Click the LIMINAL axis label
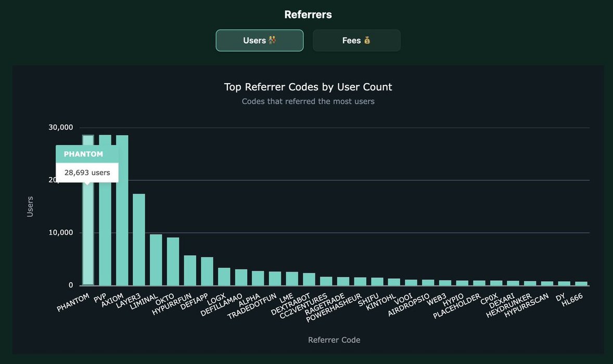613x364 pixels. (x=144, y=302)
